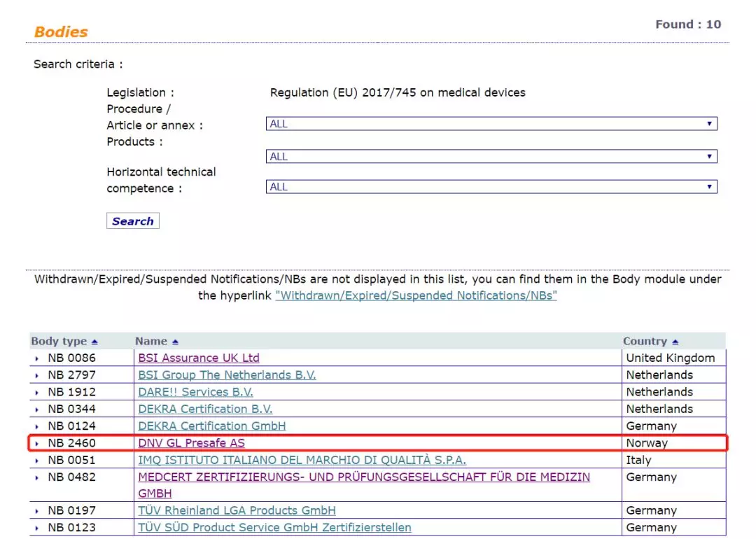Open TÜV SÜD Product Service GmbH link
The width and height of the screenshot is (756, 539).
click(275, 527)
